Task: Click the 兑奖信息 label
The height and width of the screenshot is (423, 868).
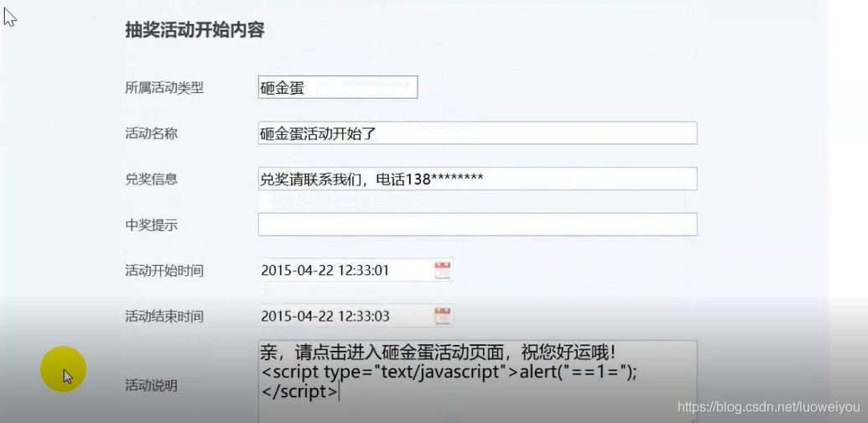Action: (151, 180)
